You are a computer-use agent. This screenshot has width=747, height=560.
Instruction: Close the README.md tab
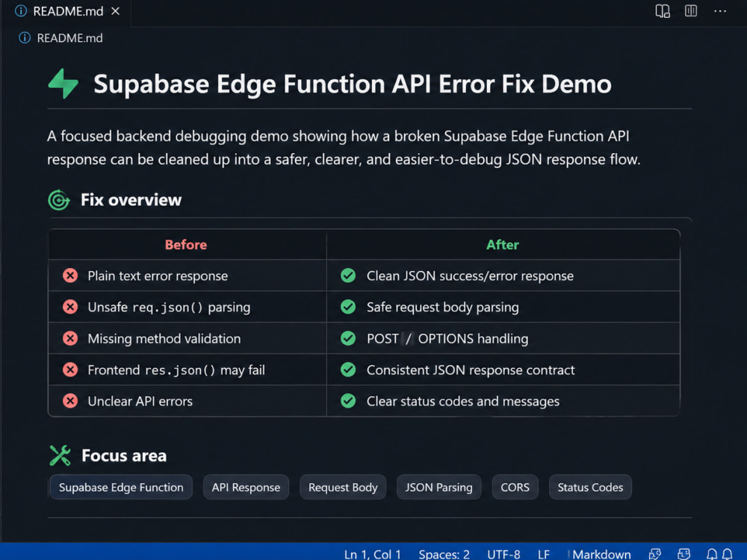115,11
